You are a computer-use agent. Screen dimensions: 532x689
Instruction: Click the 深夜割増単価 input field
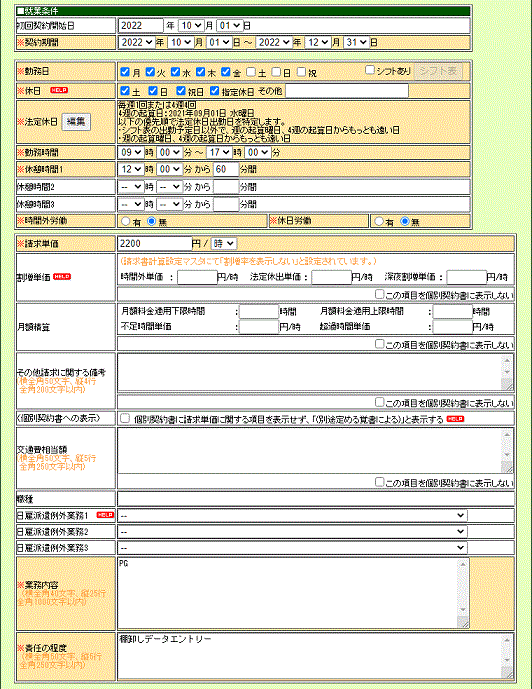click(x=467, y=277)
